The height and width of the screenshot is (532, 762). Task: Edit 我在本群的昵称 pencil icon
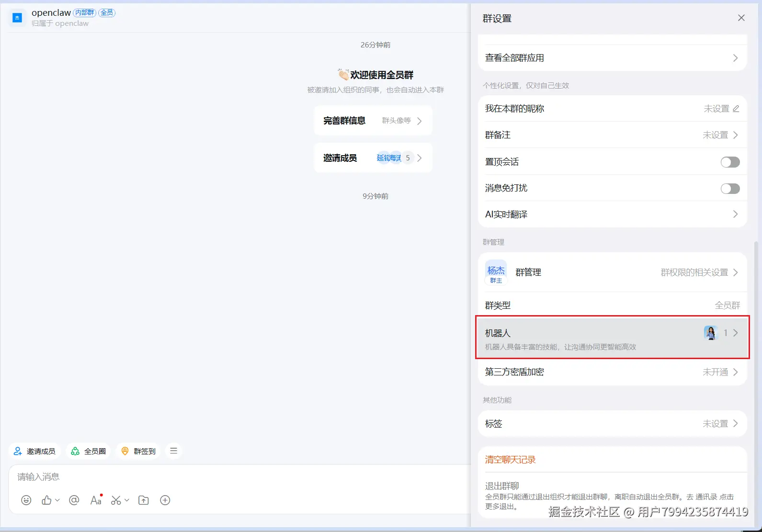point(736,109)
